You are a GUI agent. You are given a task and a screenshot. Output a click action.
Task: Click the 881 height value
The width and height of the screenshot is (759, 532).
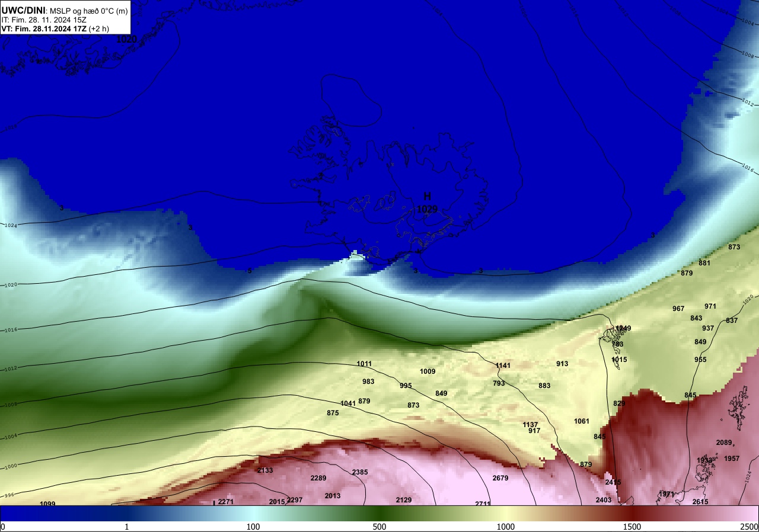click(704, 263)
